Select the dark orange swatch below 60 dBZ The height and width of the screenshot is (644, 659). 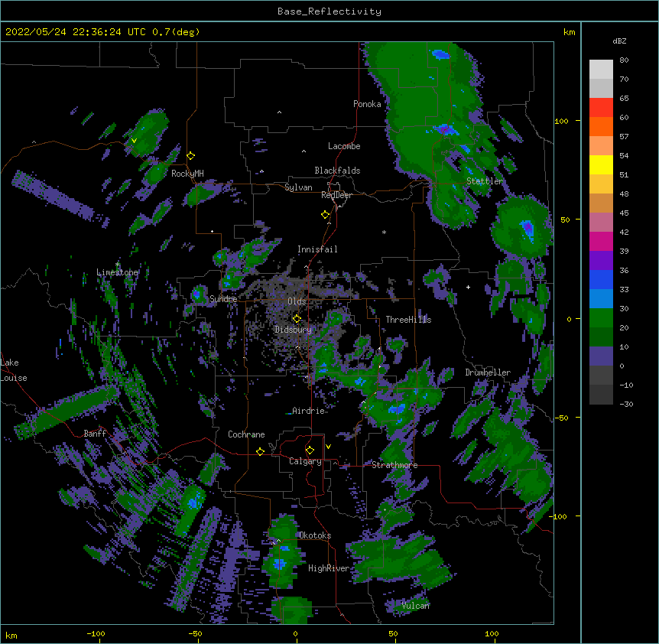click(601, 126)
